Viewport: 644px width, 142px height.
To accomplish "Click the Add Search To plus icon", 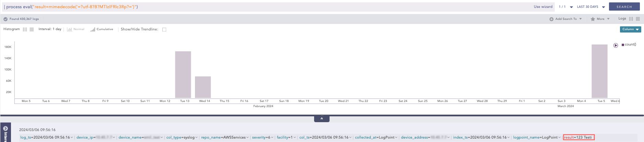I will pyautogui.click(x=551, y=19).
